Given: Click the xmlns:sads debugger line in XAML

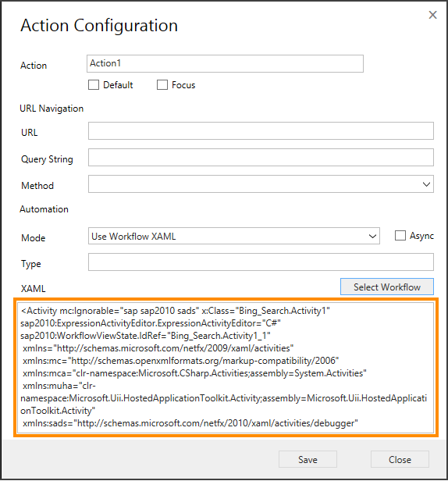Looking at the screenshot, I should click(x=190, y=423).
